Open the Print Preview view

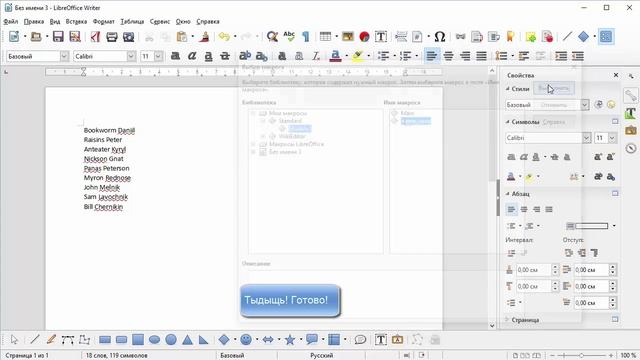pos(128,37)
